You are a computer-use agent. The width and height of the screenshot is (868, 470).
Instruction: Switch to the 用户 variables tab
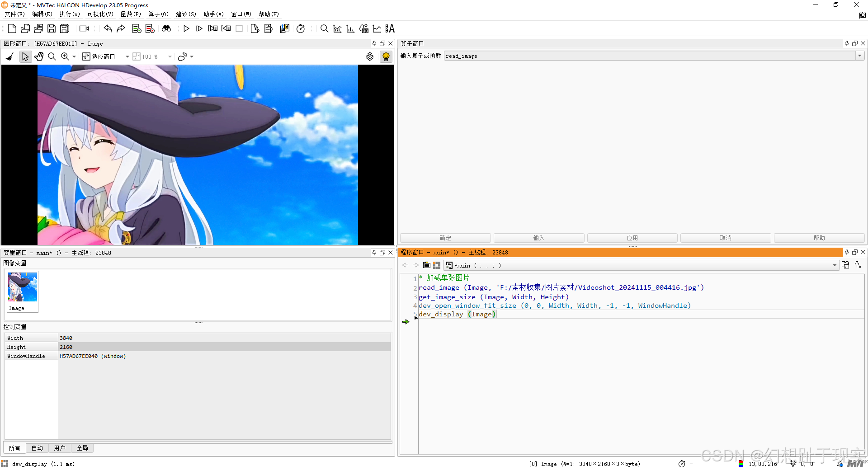(60, 448)
